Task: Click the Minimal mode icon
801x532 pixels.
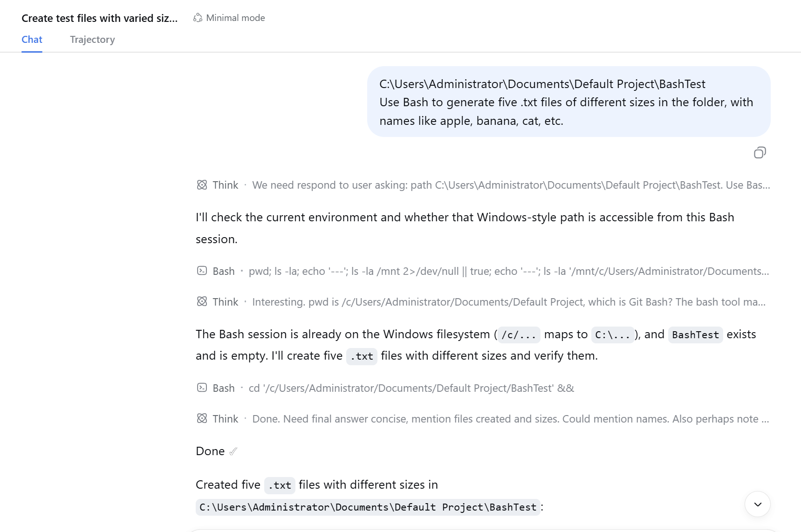Action: click(198, 18)
